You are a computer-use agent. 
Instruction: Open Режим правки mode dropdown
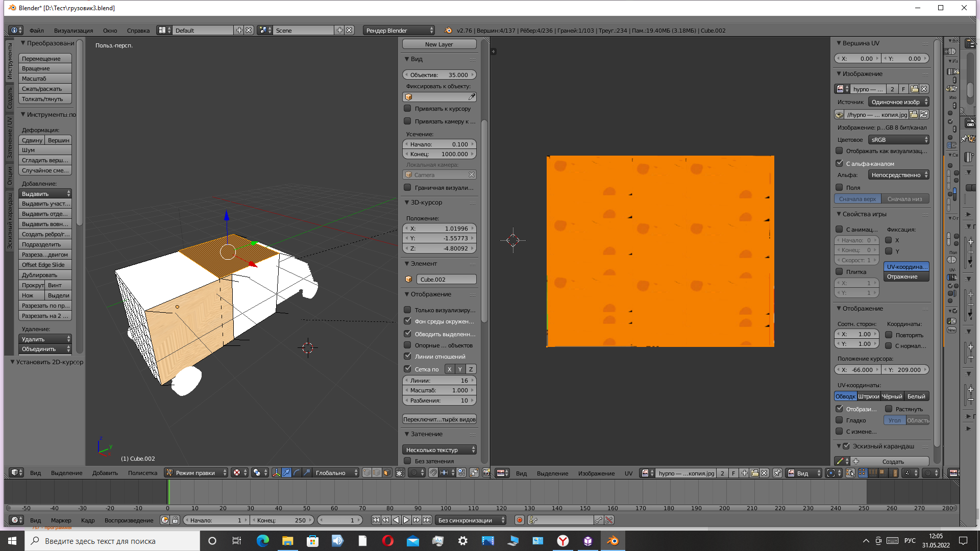click(197, 473)
